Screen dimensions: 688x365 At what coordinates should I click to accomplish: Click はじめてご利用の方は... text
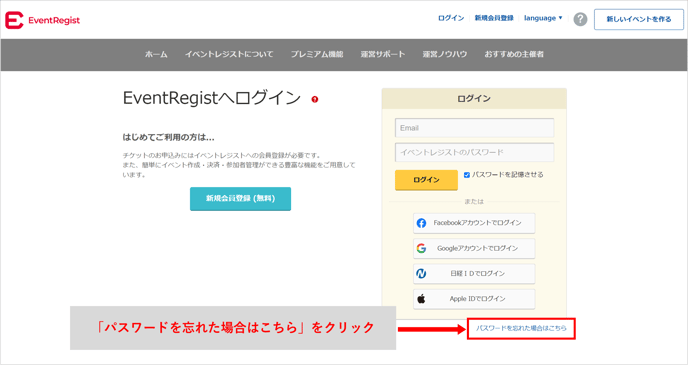(x=168, y=137)
